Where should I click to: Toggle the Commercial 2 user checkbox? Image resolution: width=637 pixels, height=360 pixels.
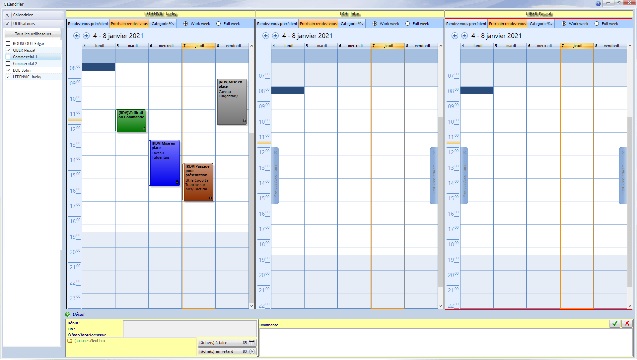pyautogui.click(x=8, y=64)
